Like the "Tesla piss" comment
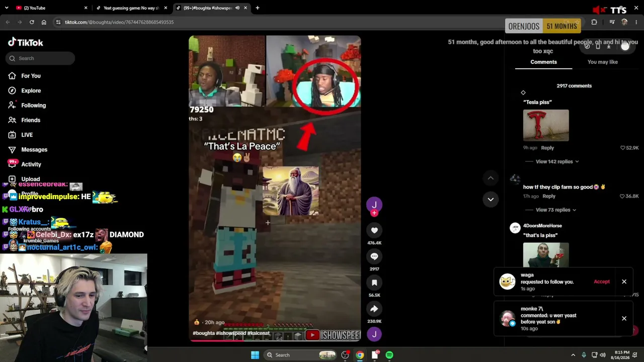 tap(622, 148)
